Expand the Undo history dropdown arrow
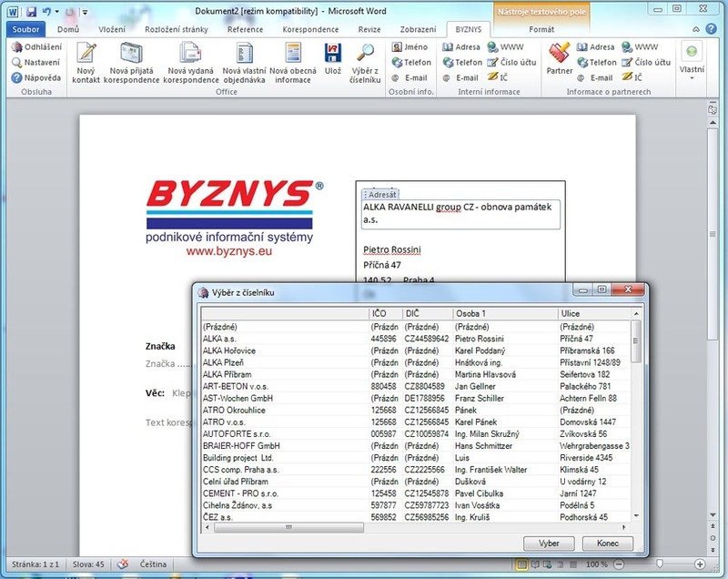The height and width of the screenshot is (579, 728). pyautogui.click(x=56, y=12)
